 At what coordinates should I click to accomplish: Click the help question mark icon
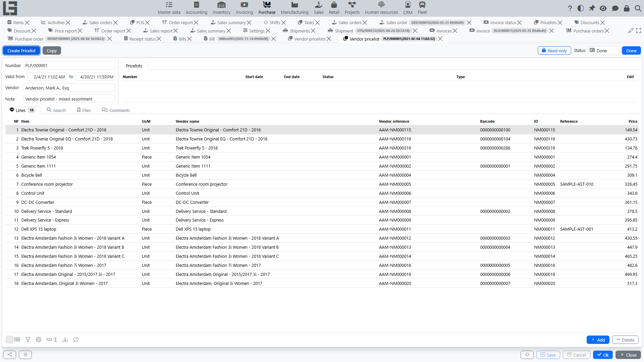click(570, 8)
